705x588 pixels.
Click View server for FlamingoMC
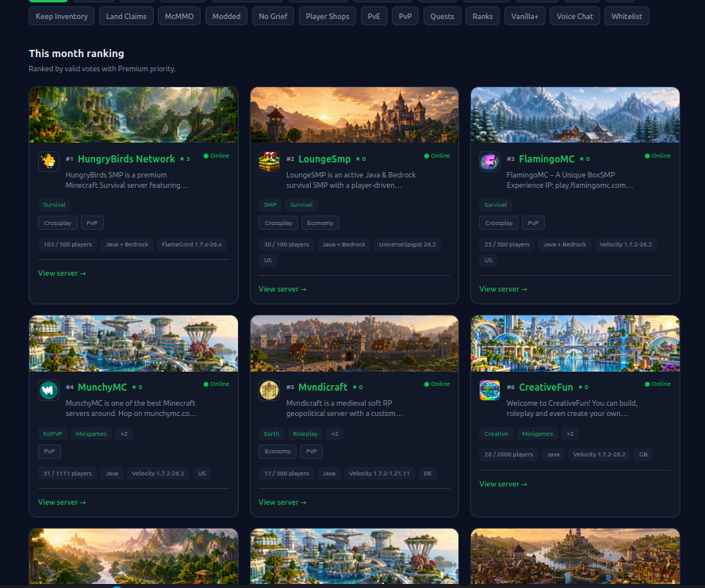point(503,289)
